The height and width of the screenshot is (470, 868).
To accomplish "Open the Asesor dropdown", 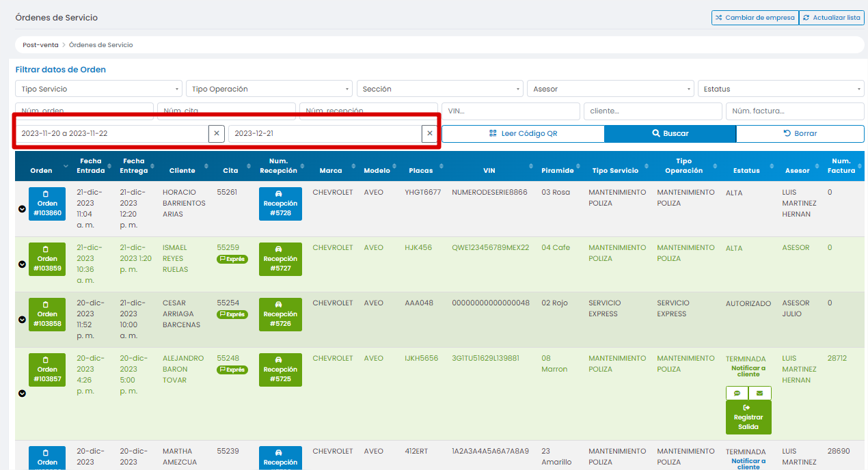I will 610,89.
